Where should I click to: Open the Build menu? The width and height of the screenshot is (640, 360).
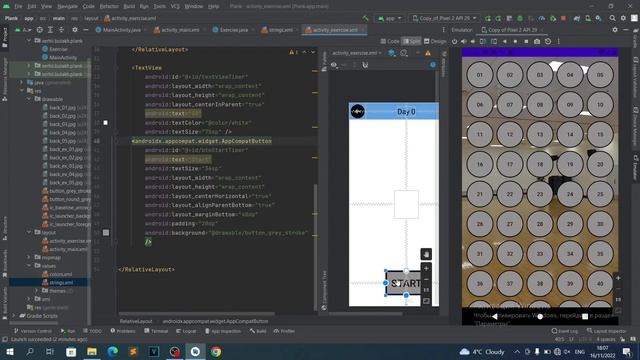coord(129,7)
